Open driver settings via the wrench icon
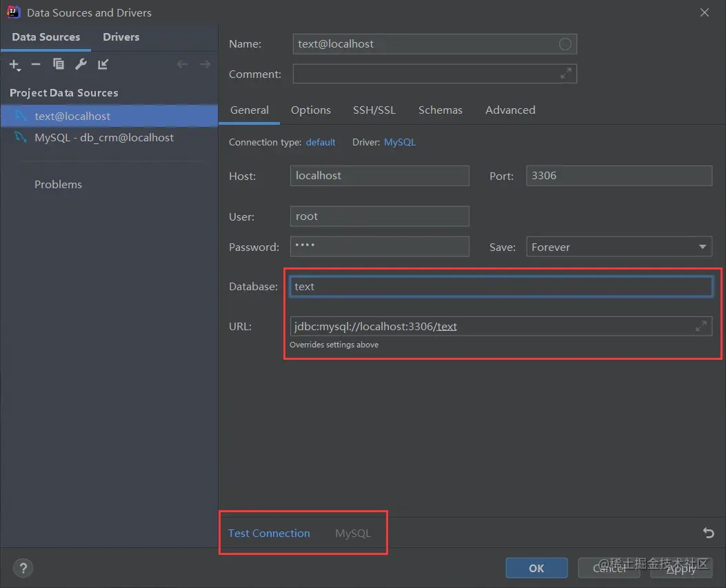 [81, 65]
